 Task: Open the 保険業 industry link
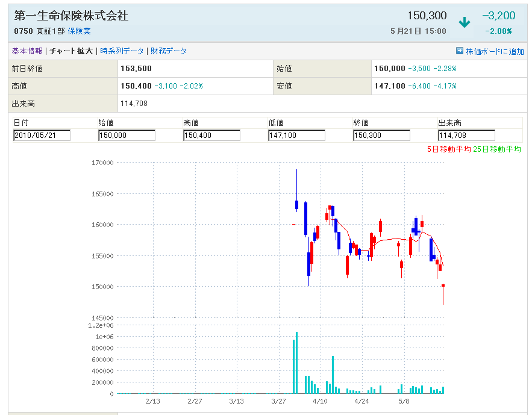(x=79, y=31)
